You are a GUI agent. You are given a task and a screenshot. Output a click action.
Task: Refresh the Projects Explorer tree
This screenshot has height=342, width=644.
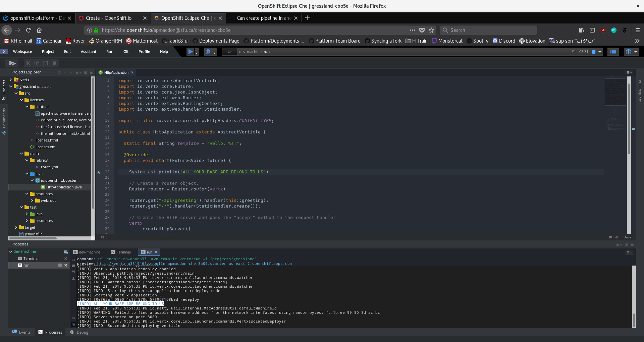59,72
